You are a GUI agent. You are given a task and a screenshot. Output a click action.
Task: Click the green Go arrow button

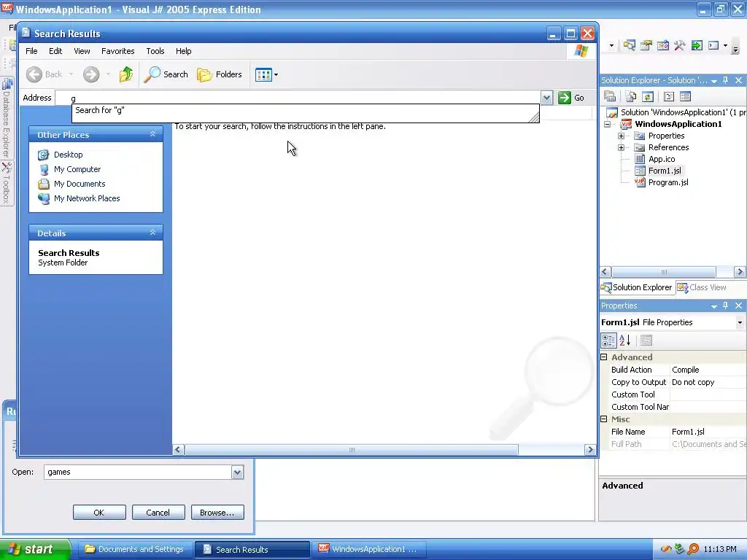(565, 98)
